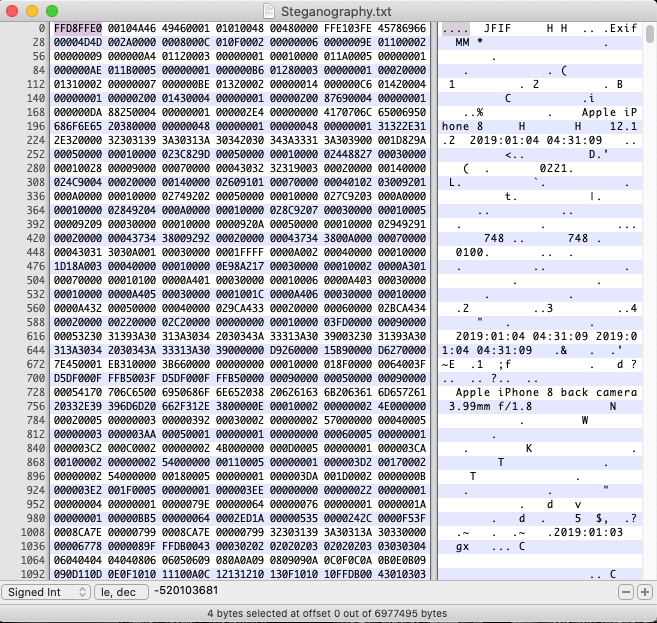Image resolution: width=657 pixels, height=623 pixels.
Task: Select hex group 0000A432 on row 560
Action: pos(78,308)
